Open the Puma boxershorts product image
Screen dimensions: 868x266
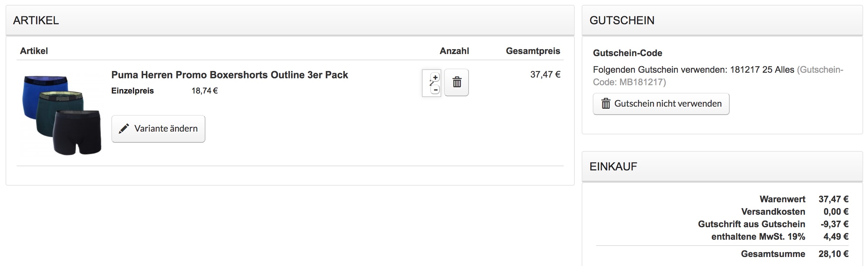coord(62,114)
